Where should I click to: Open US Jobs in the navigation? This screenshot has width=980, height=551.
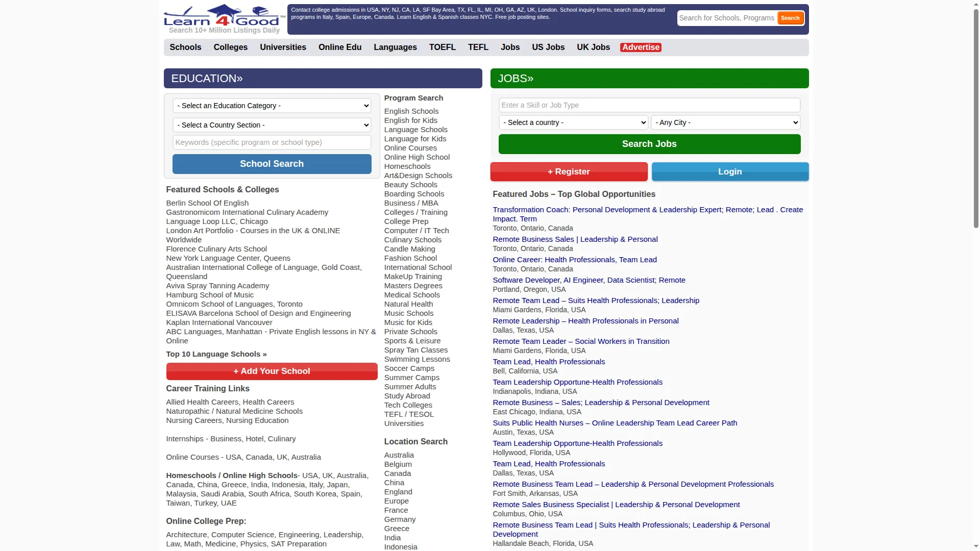click(548, 47)
